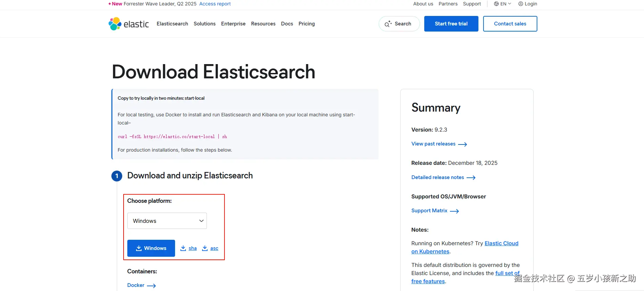Open the Choose platform Windows dropdown
The image size is (644, 291).
167,221
